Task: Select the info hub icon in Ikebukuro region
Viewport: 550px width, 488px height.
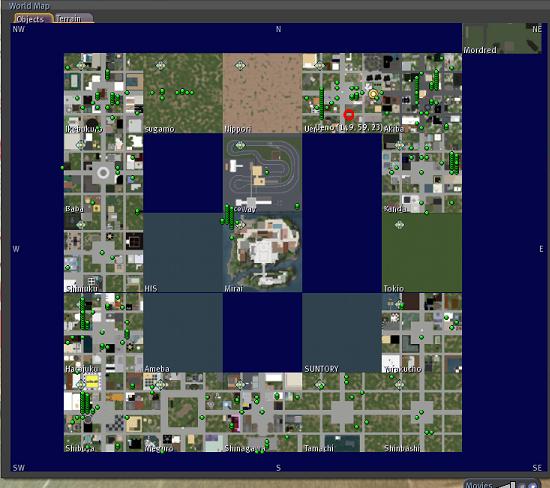Action: (81, 66)
